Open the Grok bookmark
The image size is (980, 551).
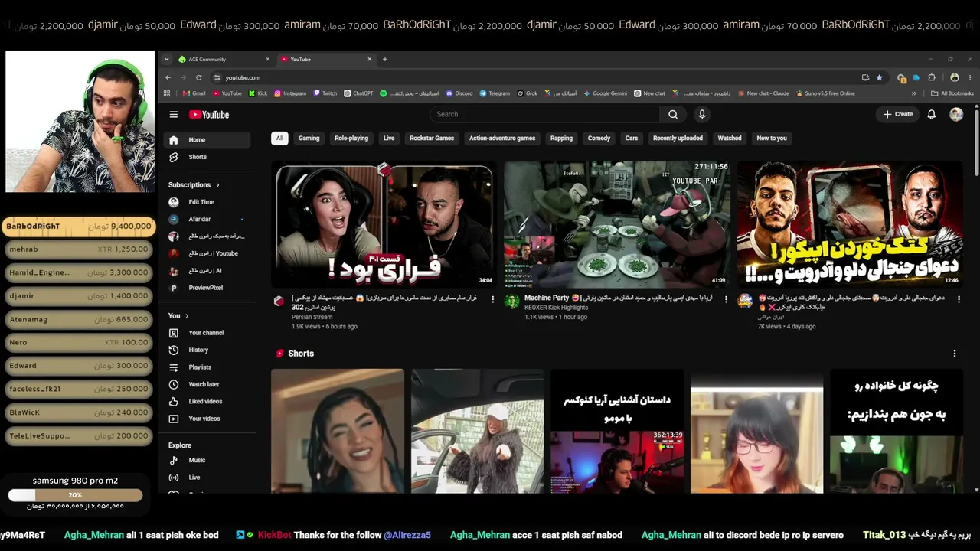coord(528,93)
